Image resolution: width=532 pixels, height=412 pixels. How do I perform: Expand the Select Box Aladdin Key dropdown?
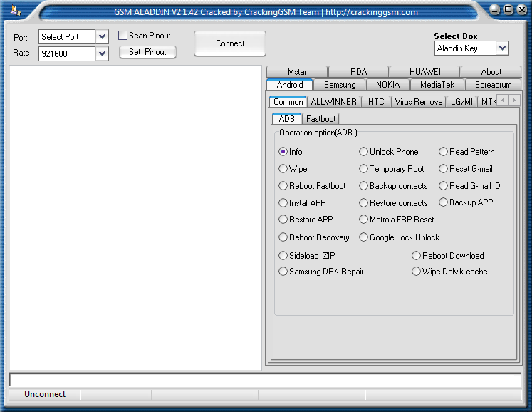(502, 48)
